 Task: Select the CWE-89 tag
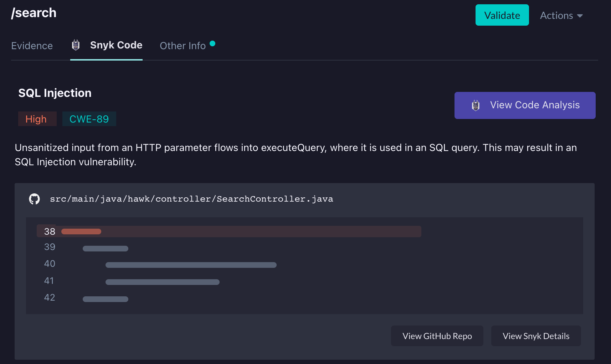coord(89,119)
